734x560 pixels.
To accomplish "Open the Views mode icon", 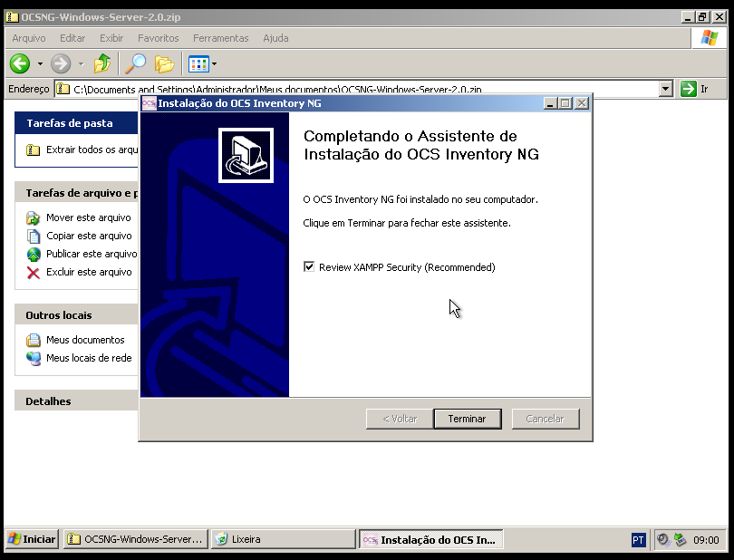I will 198,64.
